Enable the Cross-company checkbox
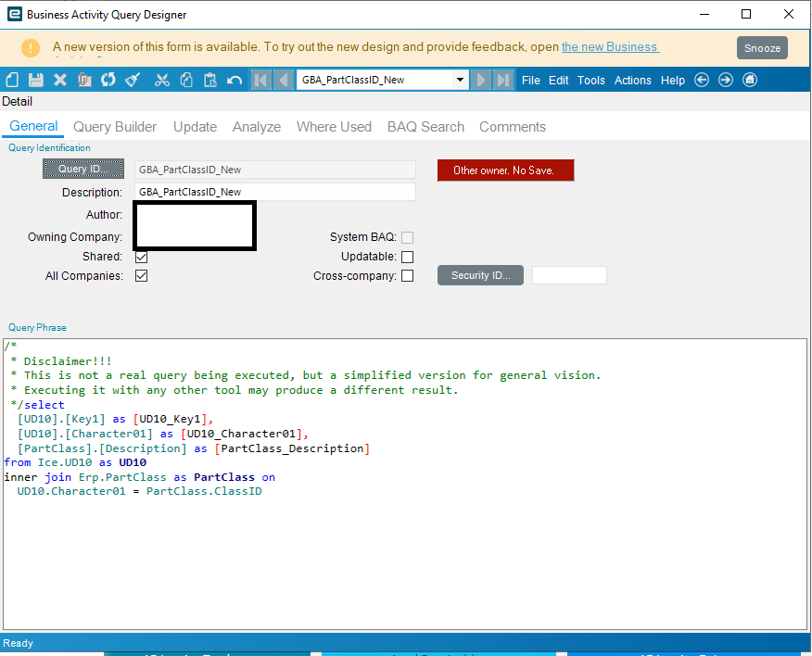The height and width of the screenshot is (656, 812). (x=408, y=276)
